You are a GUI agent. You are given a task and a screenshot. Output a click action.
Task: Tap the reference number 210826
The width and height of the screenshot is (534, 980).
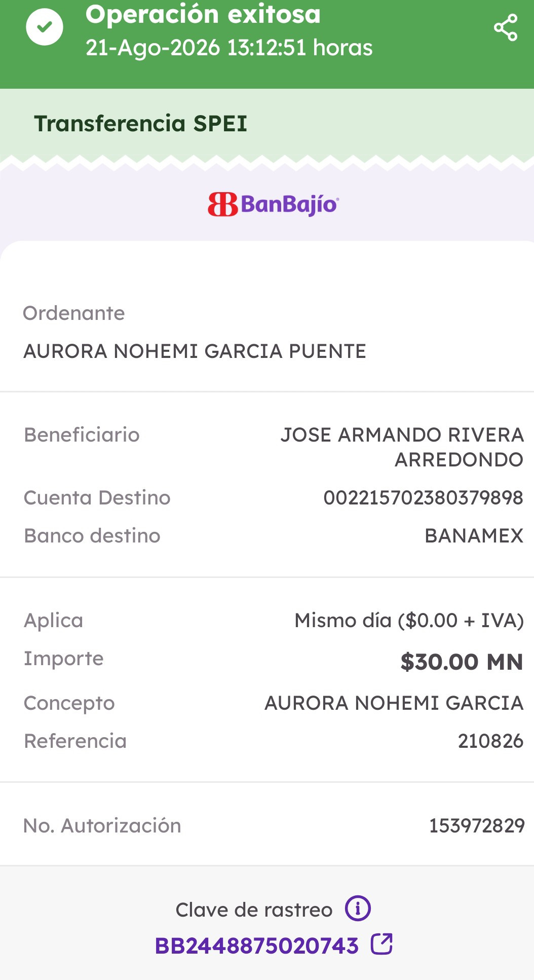[x=490, y=741]
